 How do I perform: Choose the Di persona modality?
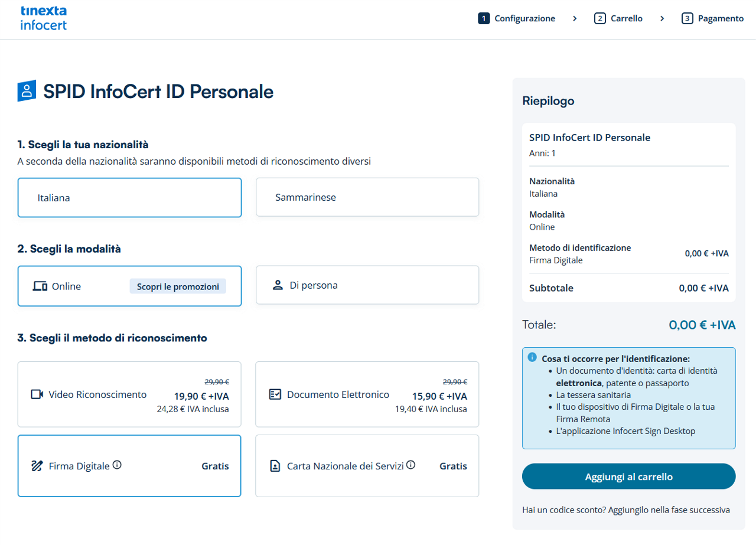pos(367,285)
